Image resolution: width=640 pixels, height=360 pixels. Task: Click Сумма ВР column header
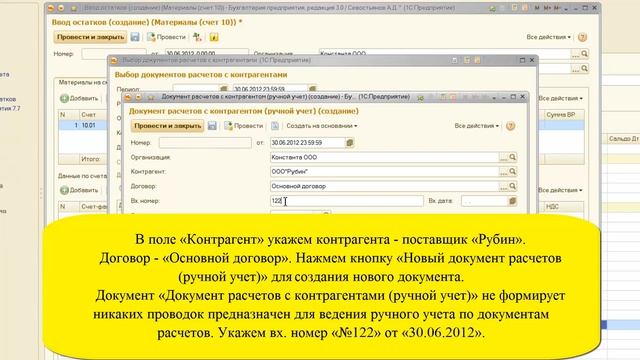pos(564,115)
